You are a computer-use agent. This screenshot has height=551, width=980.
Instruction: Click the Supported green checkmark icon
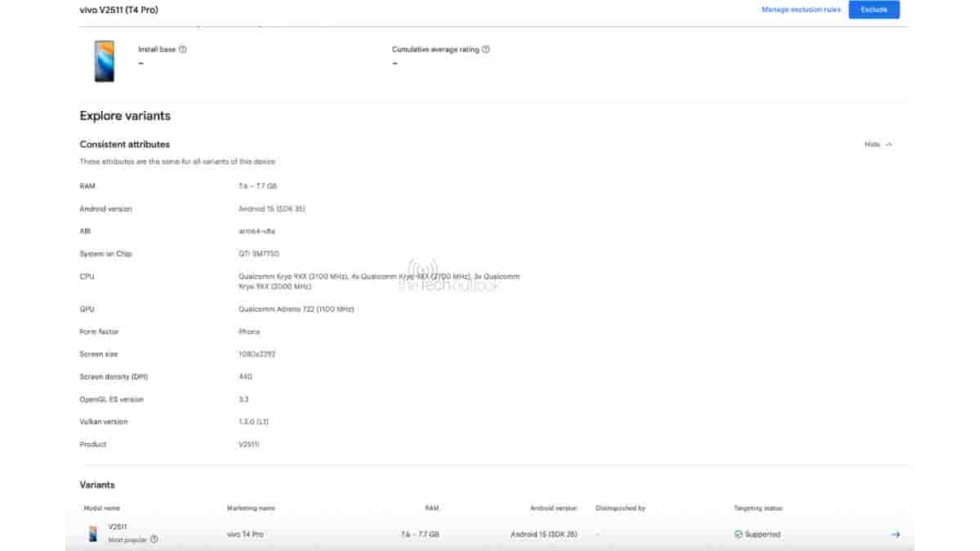(x=738, y=535)
